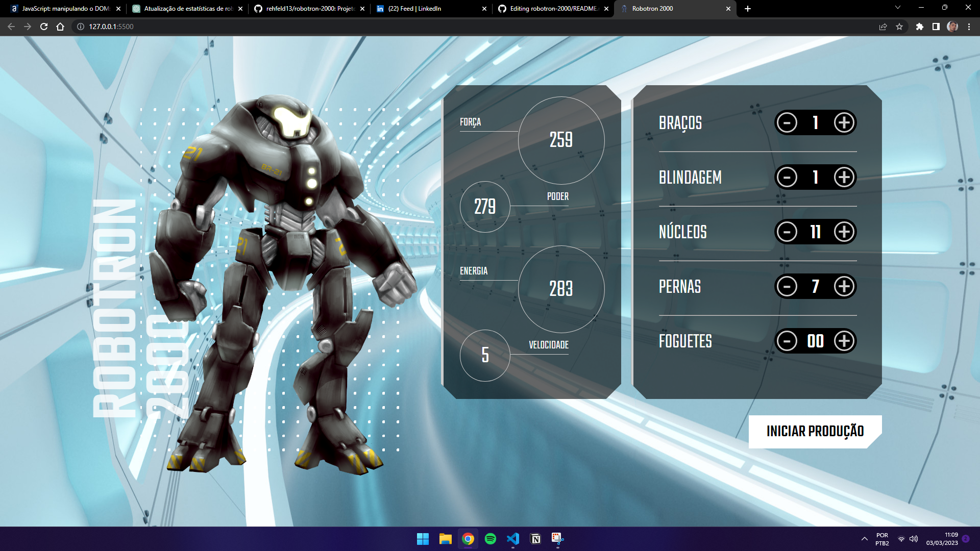The image size is (980, 551).
Task: Remove a Foguetes with minus icon
Action: coord(787,341)
